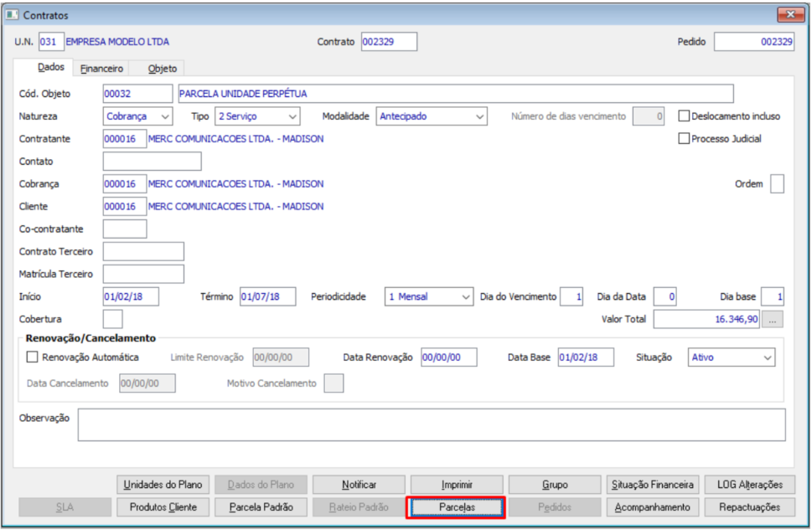Focus the empty Contato field
The image size is (812, 530).
tap(153, 162)
